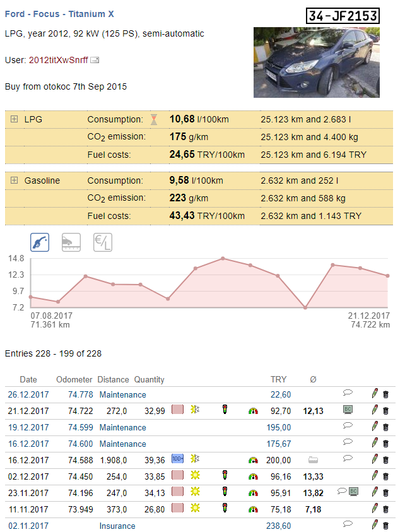
Task: Edit the 23.11.2017 fuel entry
Action: coord(375,491)
